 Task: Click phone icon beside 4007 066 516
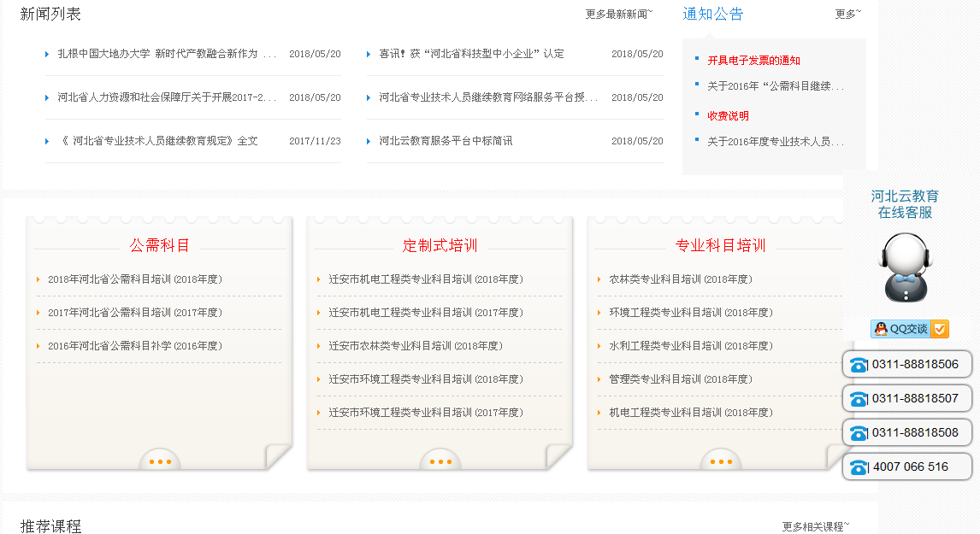tap(858, 467)
